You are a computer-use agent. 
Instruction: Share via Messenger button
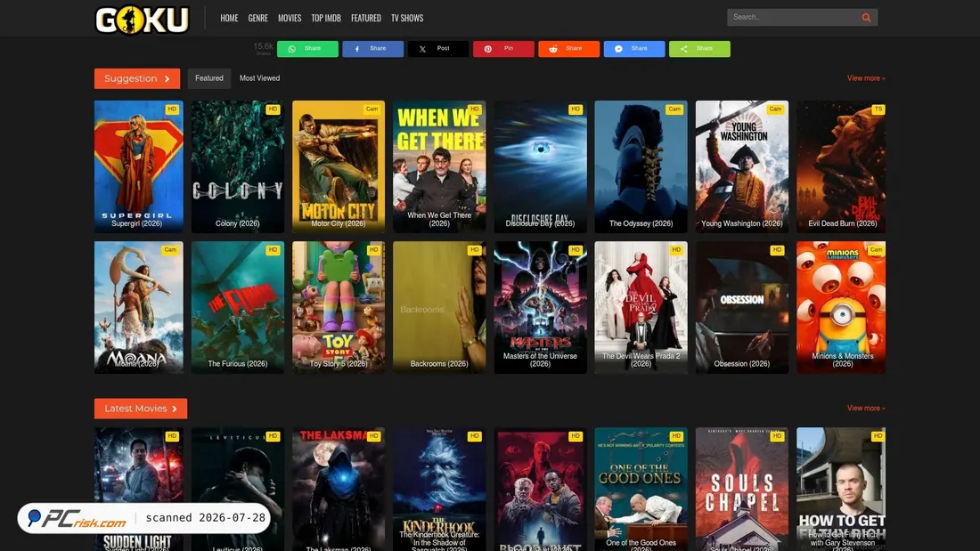pyautogui.click(x=633, y=49)
